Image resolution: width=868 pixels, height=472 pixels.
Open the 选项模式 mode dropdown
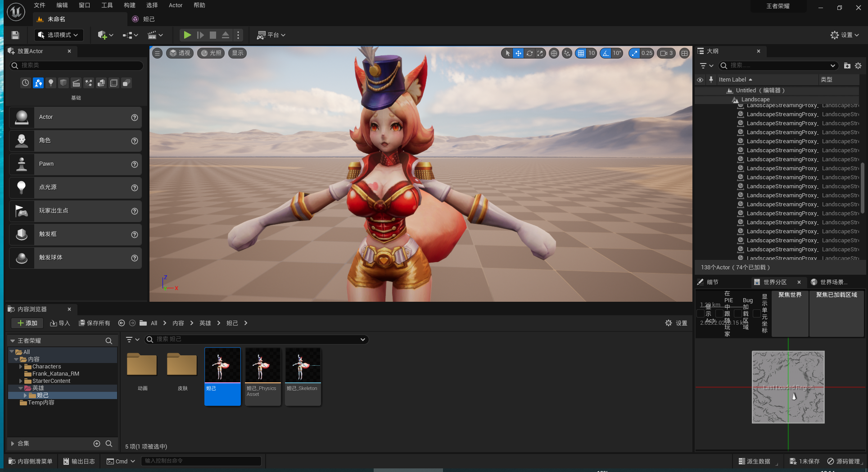(59, 35)
